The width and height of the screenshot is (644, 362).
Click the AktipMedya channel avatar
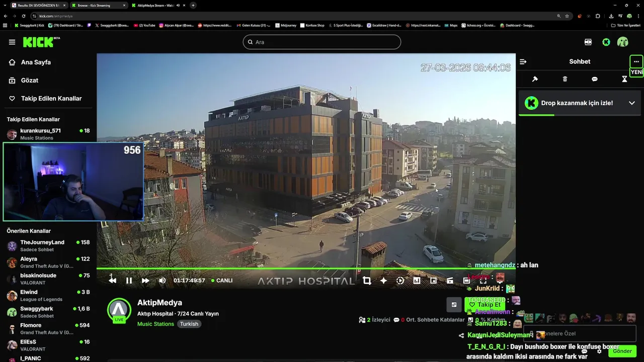119,310
